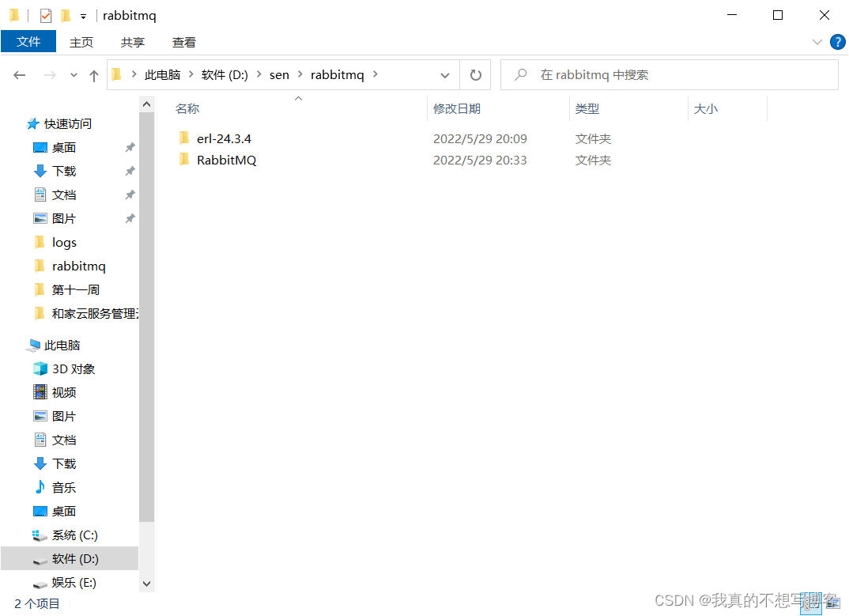Viewport: 849px width, 616px height.
Task: Click rabbitmq in address breadcrumb
Action: (x=337, y=75)
